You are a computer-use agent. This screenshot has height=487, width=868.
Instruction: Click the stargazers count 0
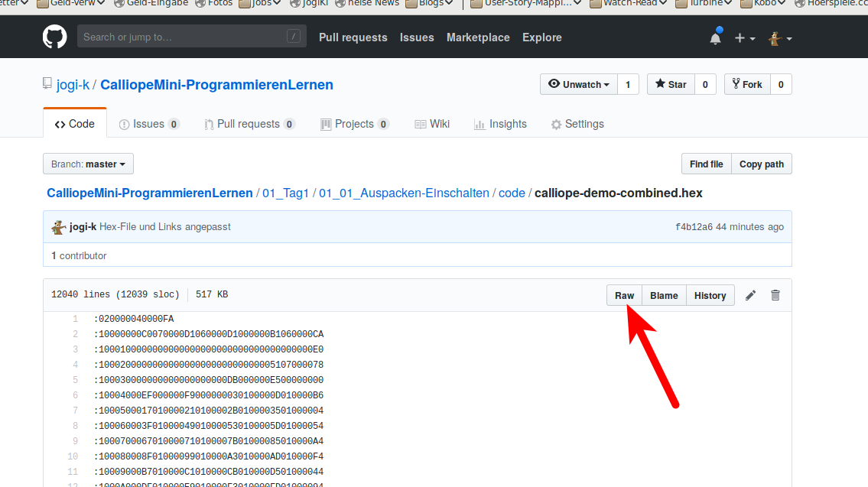click(x=704, y=84)
